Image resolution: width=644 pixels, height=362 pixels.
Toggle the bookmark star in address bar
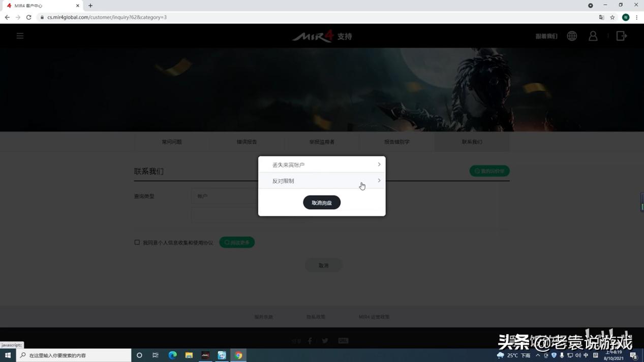(612, 17)
